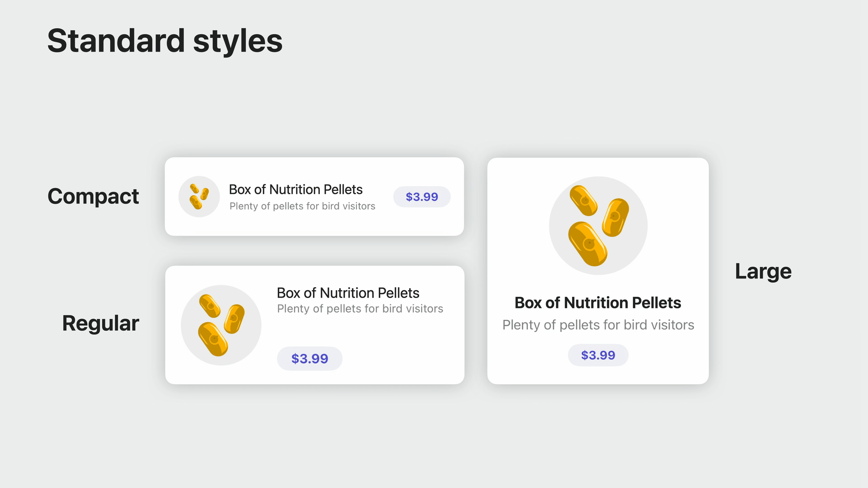Click the pellet icon in the Regular card
Viewport: 868px width, 488px height.
pyautogui.click(x=221, y=325)
